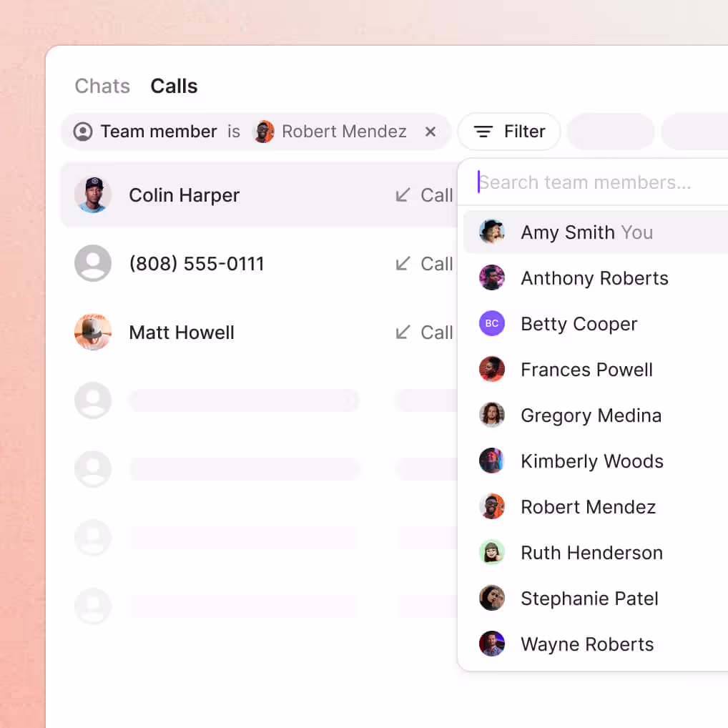
Task: Select Stephanie Patel from the list
Action: [x=596, y=598]
